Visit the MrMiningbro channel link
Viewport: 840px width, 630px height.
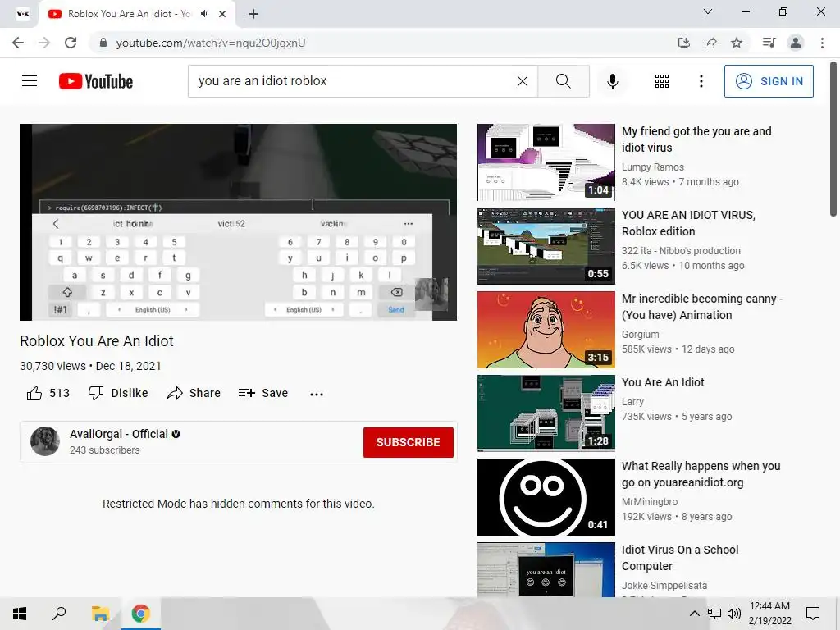pos(650,502)
